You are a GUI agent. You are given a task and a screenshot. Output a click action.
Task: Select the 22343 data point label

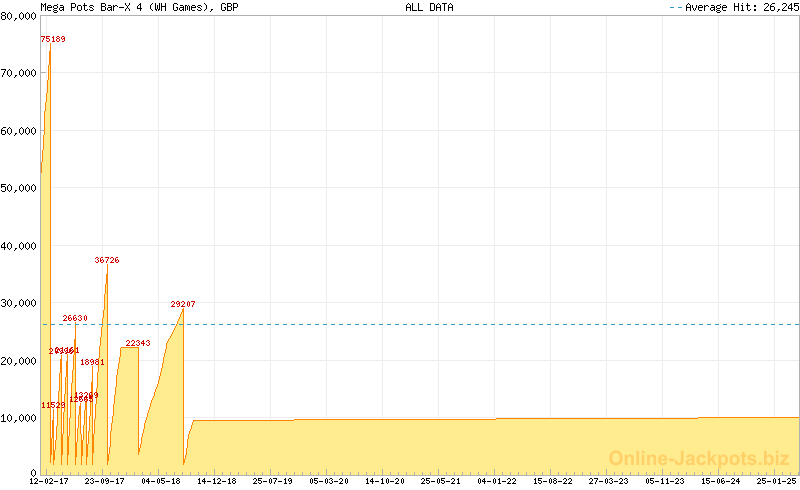[138, 343]
